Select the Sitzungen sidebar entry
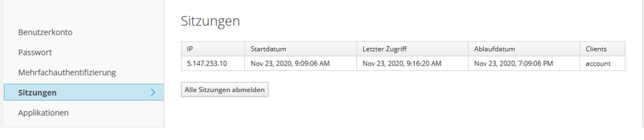 (37, 92)
